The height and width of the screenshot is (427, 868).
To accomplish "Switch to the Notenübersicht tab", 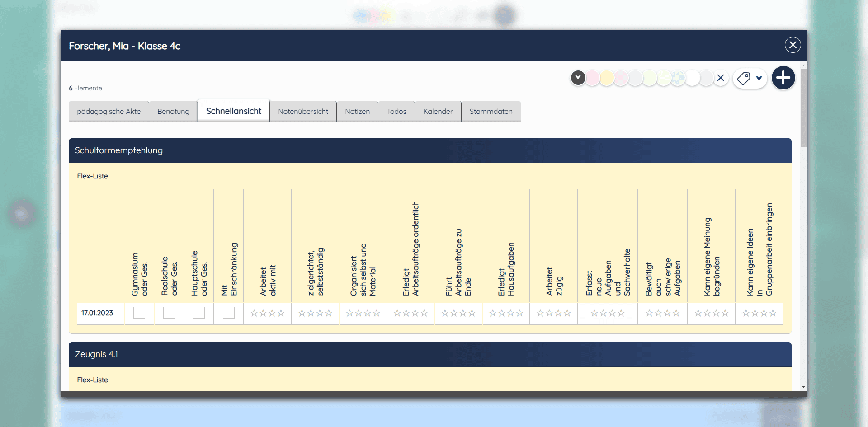I will tap(303, 112).
